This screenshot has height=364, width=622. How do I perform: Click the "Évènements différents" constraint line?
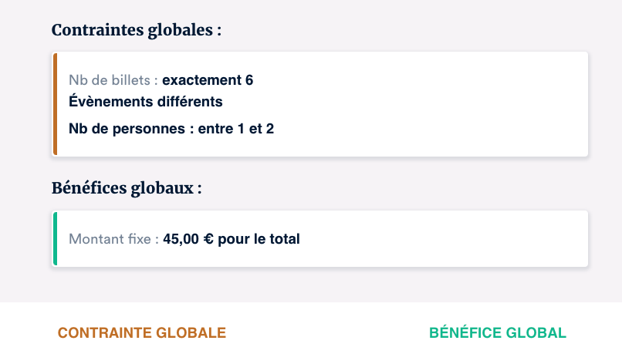tap(146, 102)
